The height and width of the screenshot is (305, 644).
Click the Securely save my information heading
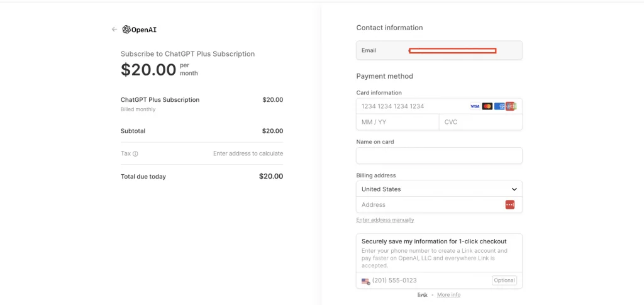434,241
